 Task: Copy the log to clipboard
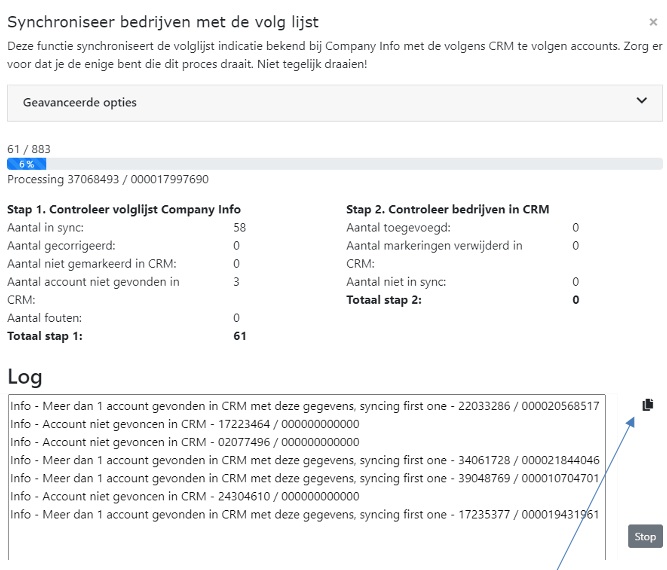(x=647, y=405)
